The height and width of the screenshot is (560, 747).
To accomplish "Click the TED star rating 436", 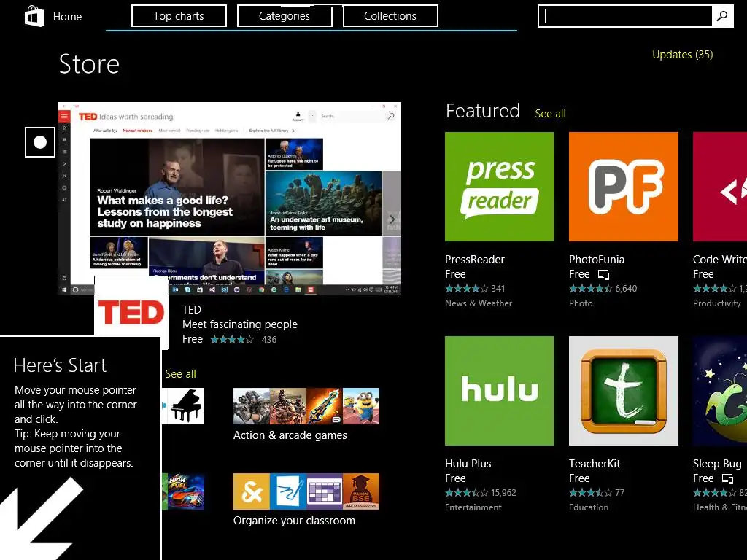I will 243,340.
